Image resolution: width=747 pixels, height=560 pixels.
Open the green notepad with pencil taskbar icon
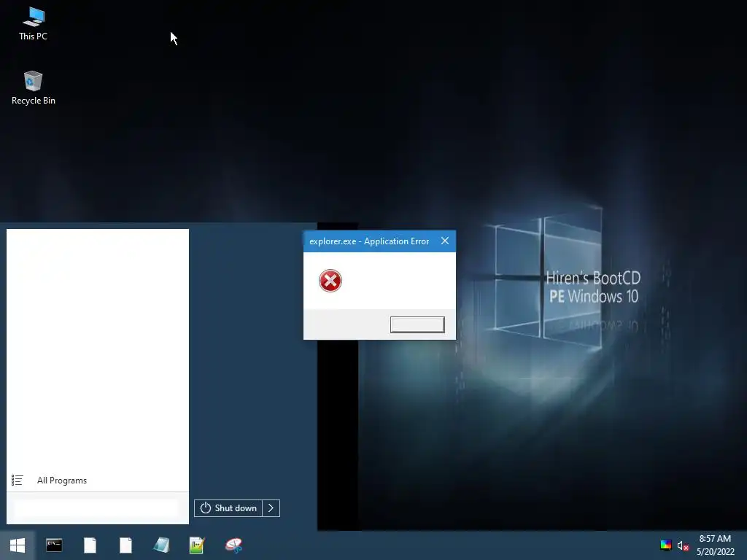(x=197, y=545)
